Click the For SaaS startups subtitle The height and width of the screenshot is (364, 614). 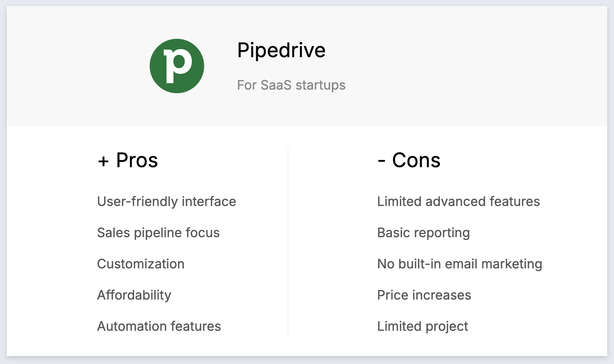291,85
